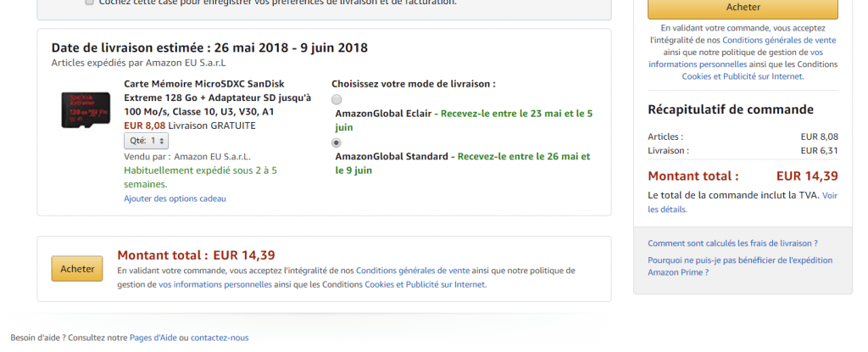Open bottom Cookies et Publicité sur Internet link
The image size is (868, 352).
click(x=426, y=284)
